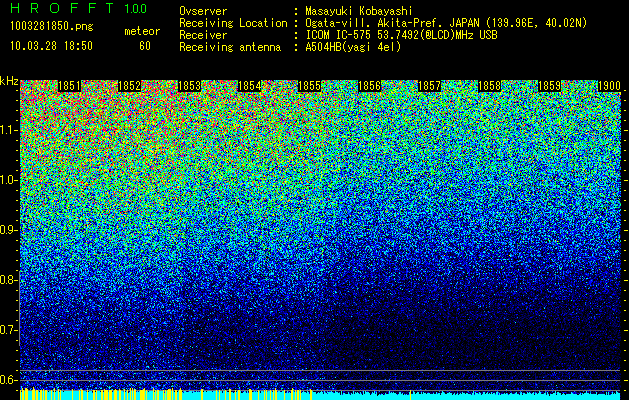Click the Ovserver label
Image resolution: width=629 pixels, height=400 pixels.
(203, 11)
